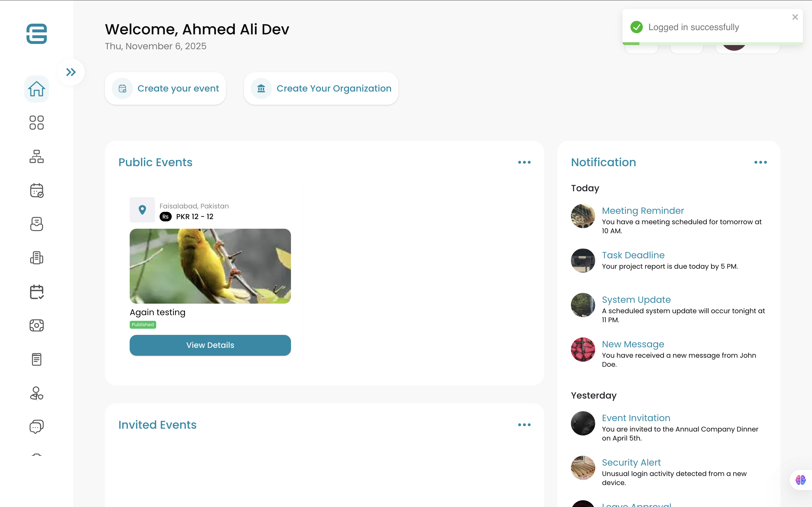Select the notepad reports icon
The width and height of the screenshot is (812, 507).
tap(37, 359)
